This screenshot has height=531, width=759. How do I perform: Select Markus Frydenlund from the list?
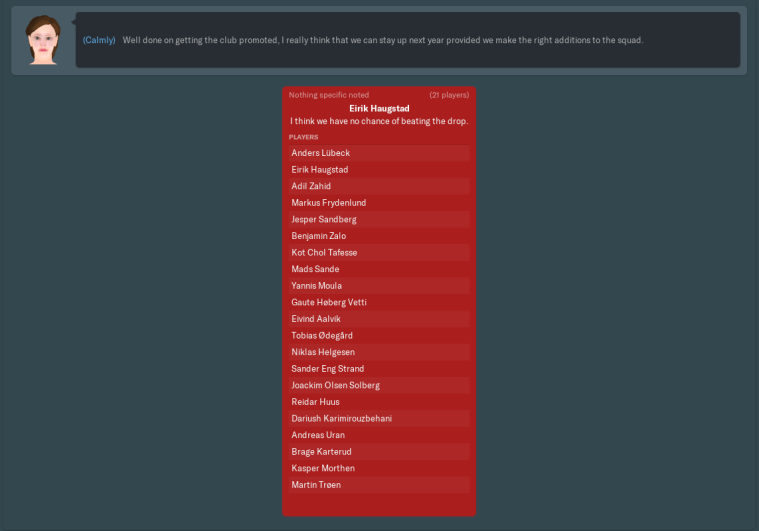[x=329, y=203]
